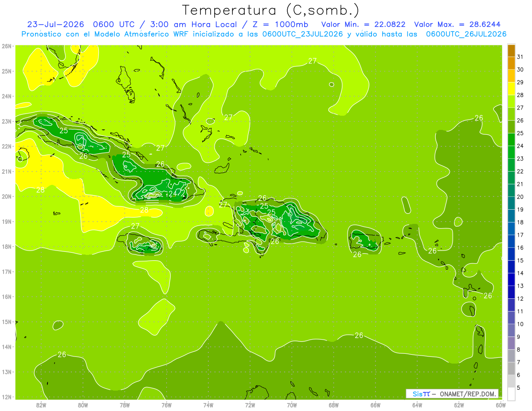This screenshot has width=532, height=411.
Task: Click legend value 18 on color scale
Action: coord(520,222)
